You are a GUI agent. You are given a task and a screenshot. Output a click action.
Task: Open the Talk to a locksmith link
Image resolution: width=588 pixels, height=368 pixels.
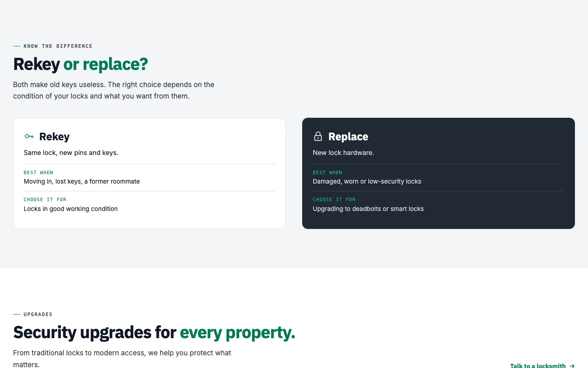[542, 366]
